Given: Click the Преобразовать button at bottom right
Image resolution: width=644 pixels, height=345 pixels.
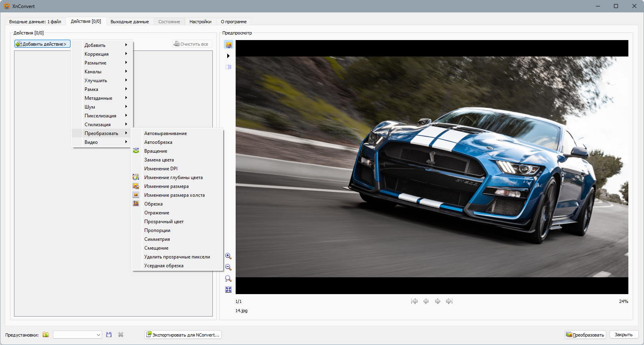Looking at the screenshot, I should (x=585, y=335).
